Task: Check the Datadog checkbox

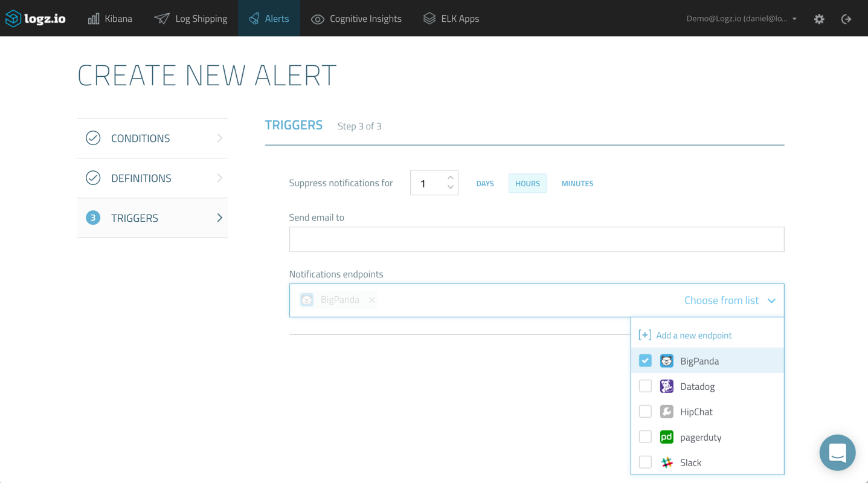Action: 645,386
